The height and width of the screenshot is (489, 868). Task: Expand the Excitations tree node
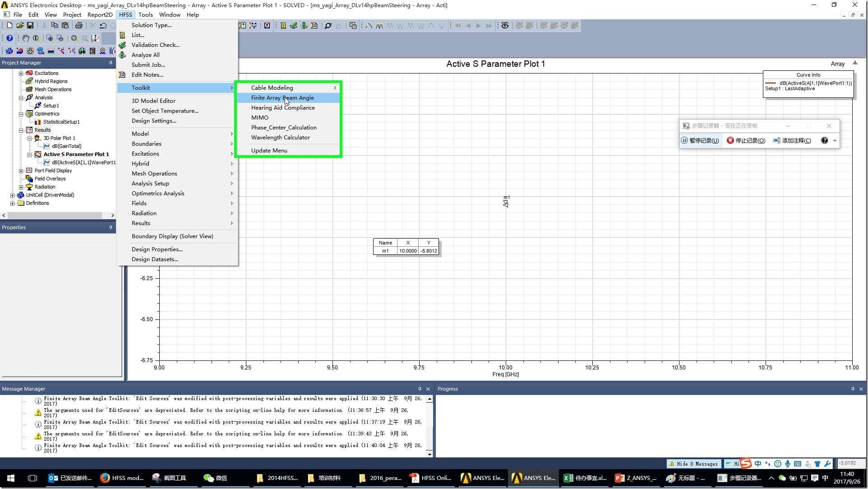pyautogui.click(x=21, y=73)
